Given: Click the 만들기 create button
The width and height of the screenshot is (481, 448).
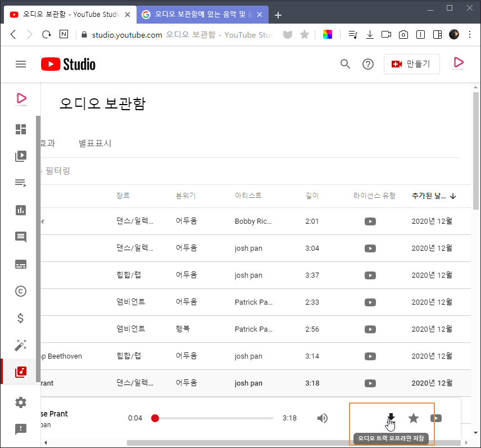Looking at the screenshot, I should coord(411,64).
